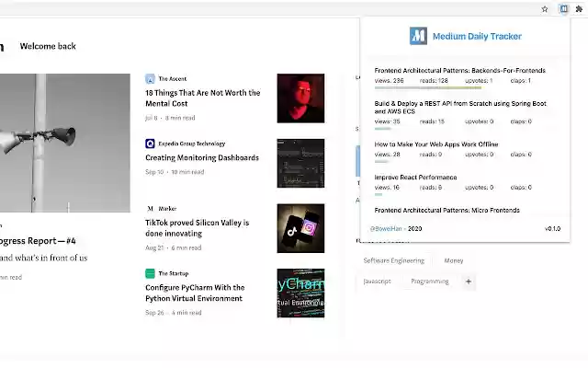This screenshot has width=588, height=368.
Task: Open Configure PyCharm With the Python article
Action: pos(195,293)
